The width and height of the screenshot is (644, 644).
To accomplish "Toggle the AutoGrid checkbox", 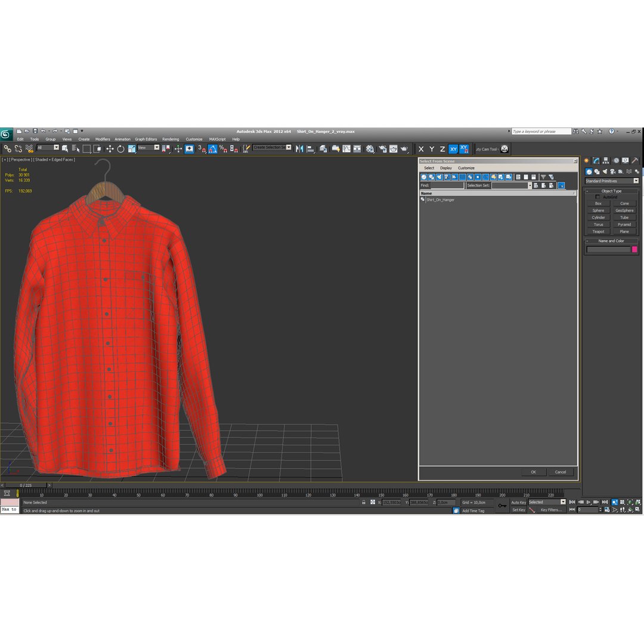I will coord(597,197).
